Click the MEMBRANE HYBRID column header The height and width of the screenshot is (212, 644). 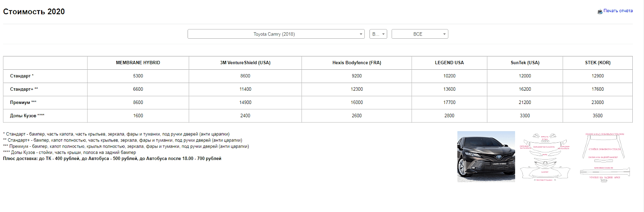(138, 63)
